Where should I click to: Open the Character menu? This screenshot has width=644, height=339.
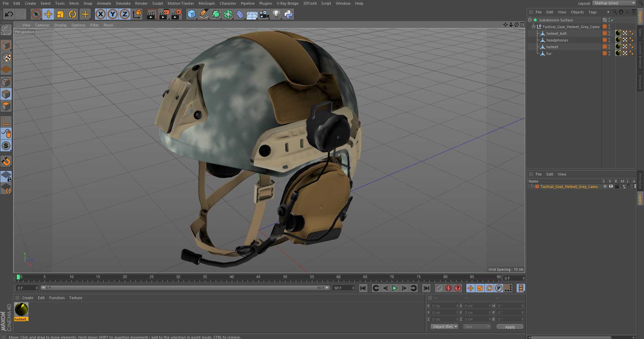coord(228,3)
